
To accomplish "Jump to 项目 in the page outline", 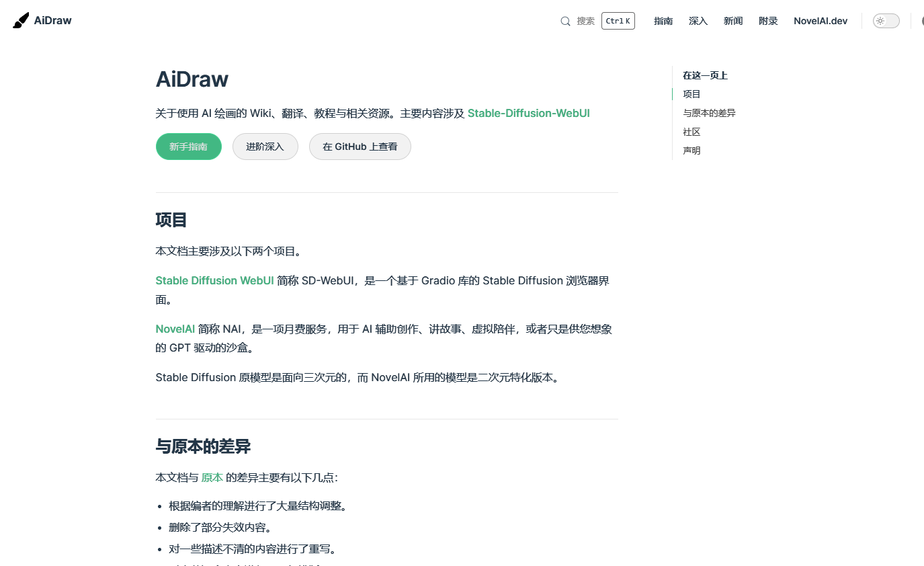I will coord(691,94).
